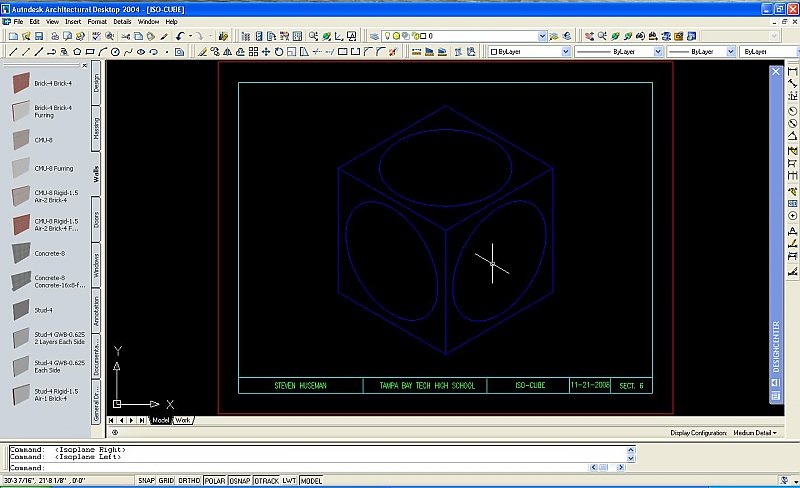The height and width of the screenshot is (488, 800).
Task: Close the DesignCenter panel
Action: [776, 72]
